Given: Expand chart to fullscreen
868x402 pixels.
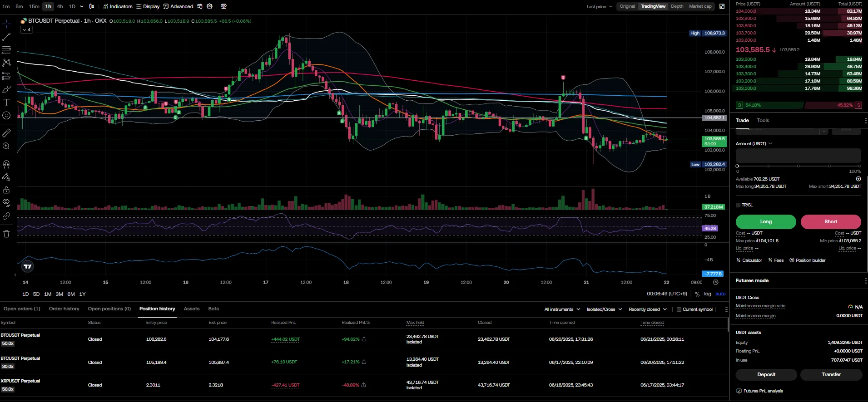Looking at the screenshot, I should [x=722, y=6].
